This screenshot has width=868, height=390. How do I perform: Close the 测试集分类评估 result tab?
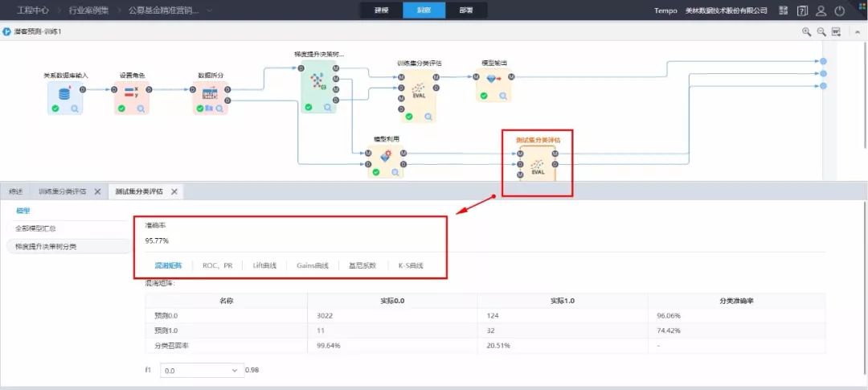(174, 191)
